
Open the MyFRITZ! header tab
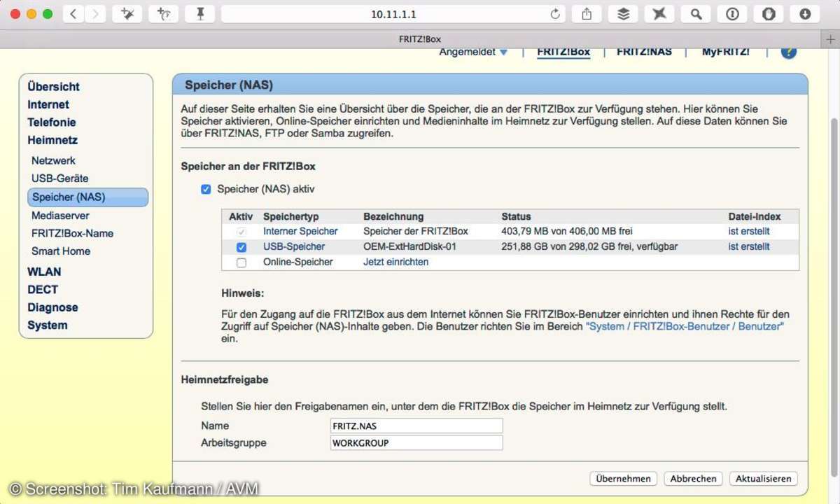pyautogui.click(x=725, y=52)
